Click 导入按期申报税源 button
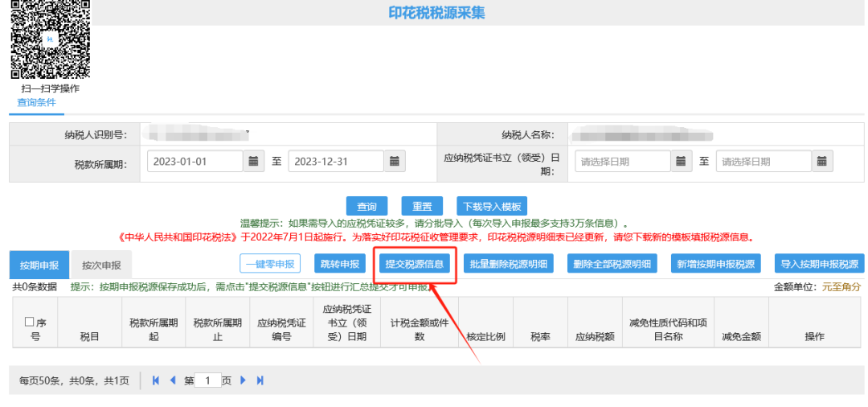The width and height of the screenshot is (868, 407). 818,264
